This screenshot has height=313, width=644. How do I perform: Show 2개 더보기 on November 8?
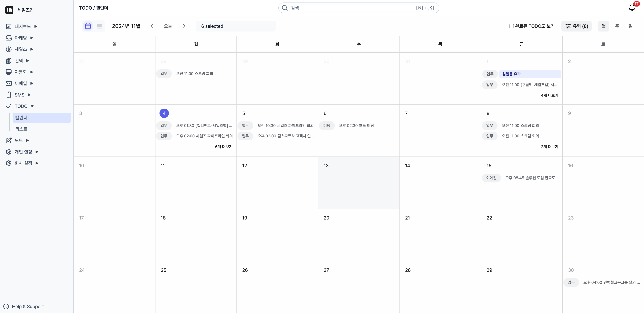point(549,147)
